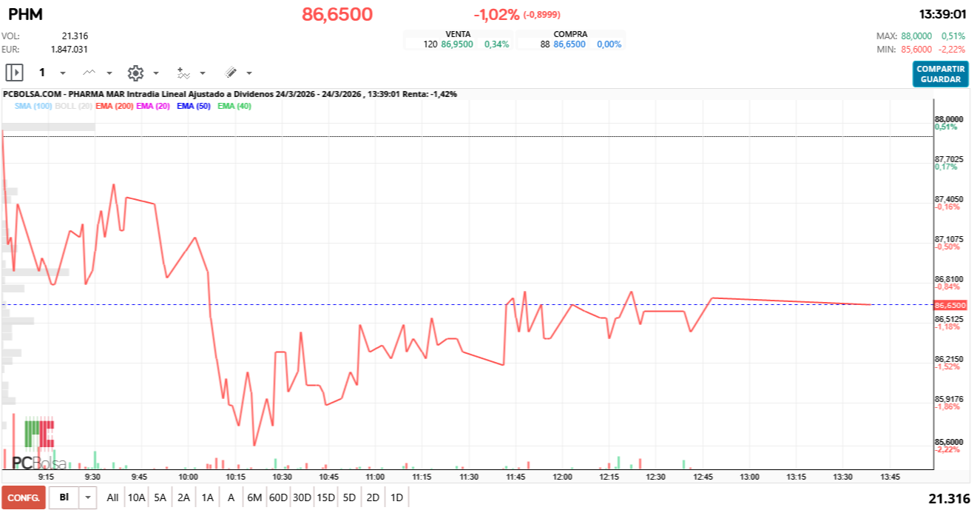Select the drawing tools pencil icon
This screenshot has width=980, height=513.
click(230, 73)
